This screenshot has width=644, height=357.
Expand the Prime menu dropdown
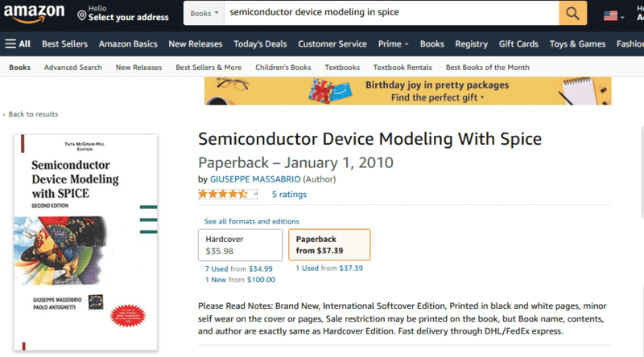394,44
